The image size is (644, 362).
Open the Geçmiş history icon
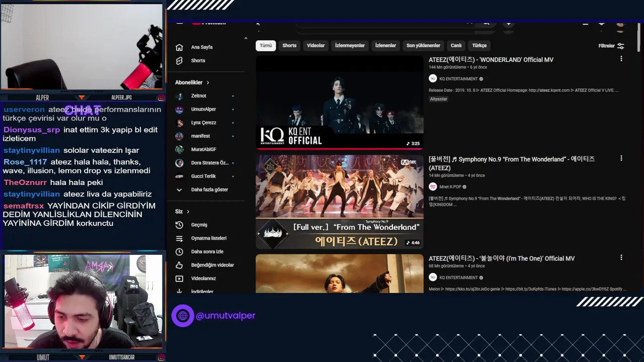179,225
